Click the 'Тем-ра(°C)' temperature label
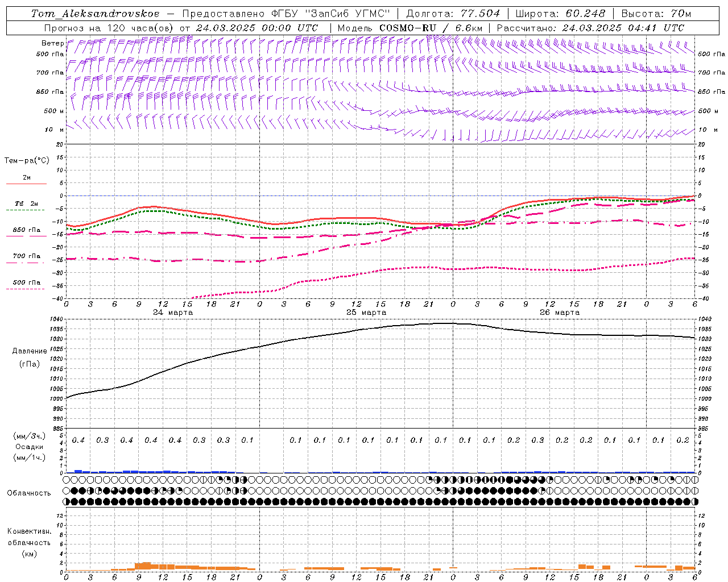The height and width of the screenshot is (582, 728). point(27,161)
